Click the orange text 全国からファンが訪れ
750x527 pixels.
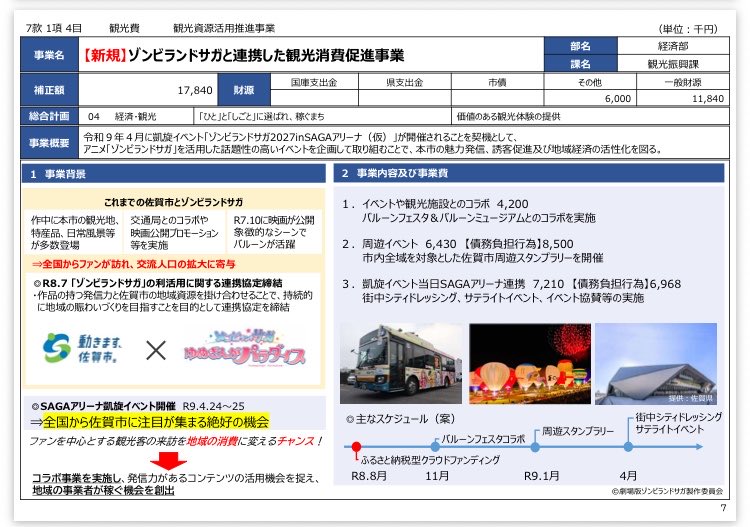pyautogui.click(x=133, y=264)
